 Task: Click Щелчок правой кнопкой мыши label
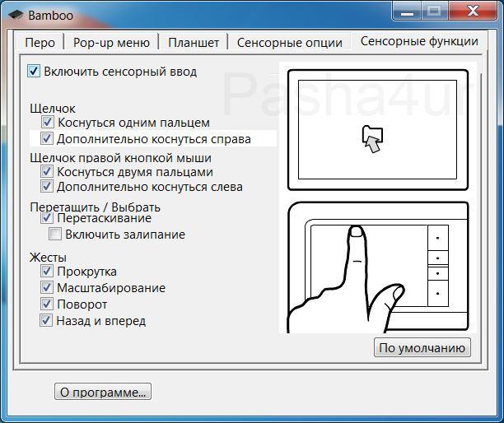(x=120, y=158)
